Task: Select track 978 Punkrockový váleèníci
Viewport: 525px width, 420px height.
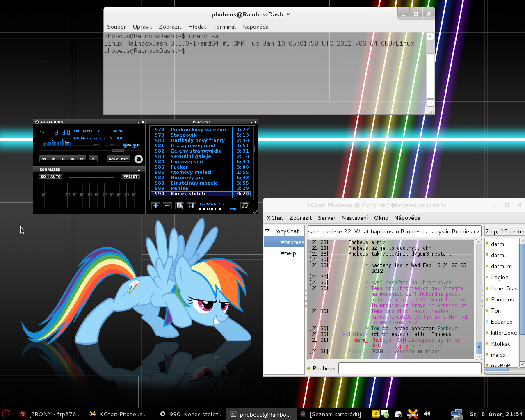Action: click(201, 130)
